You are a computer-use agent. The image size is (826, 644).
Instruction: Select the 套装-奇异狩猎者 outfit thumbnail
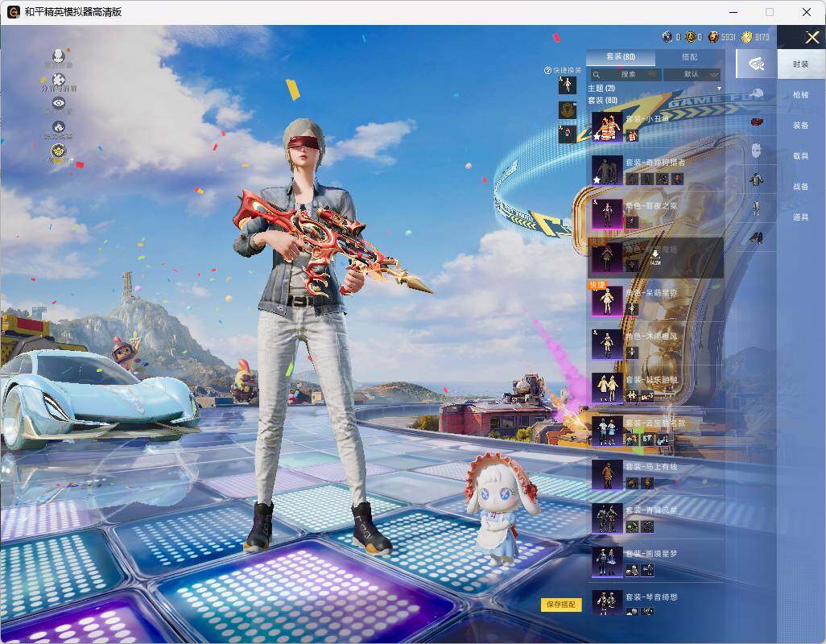607,170
